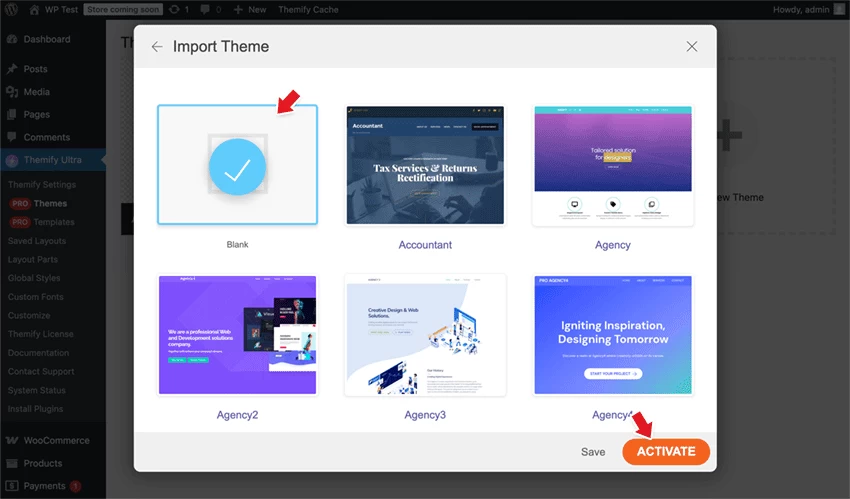Open the Themify Cache admin bar menu
Screen dimensions: 850x499
click(308, 9)
